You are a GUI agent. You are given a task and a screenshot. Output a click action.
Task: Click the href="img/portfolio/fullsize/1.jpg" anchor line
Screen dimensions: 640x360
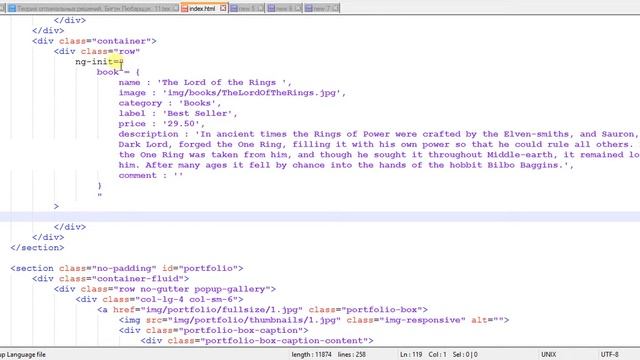262,309
